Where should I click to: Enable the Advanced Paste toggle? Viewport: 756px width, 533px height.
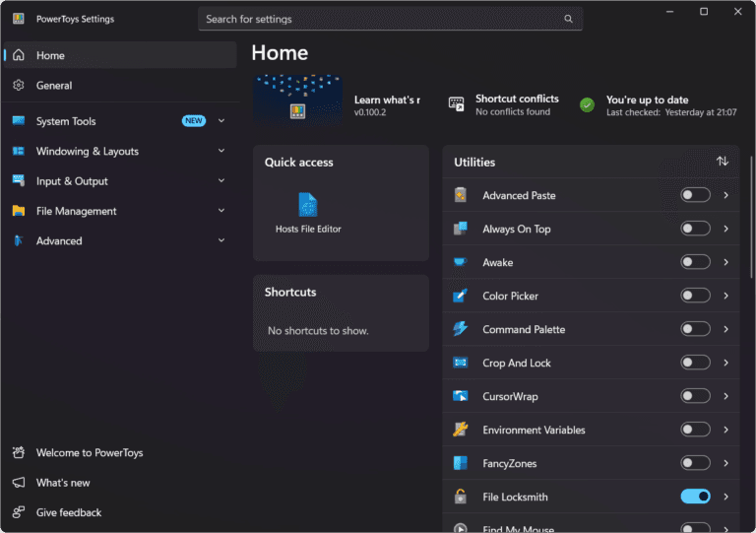[x=695, y=195]
